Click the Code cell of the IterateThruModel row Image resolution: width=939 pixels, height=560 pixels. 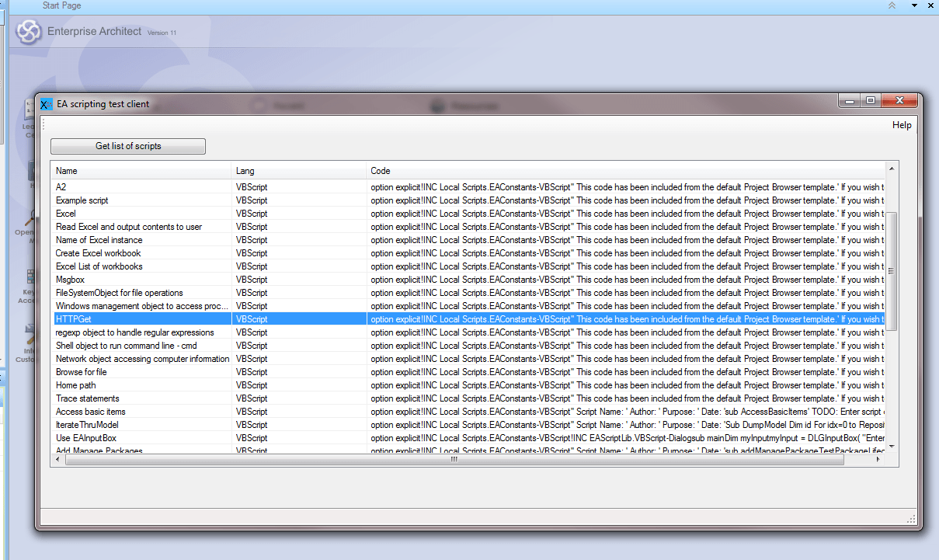[625, 425]
